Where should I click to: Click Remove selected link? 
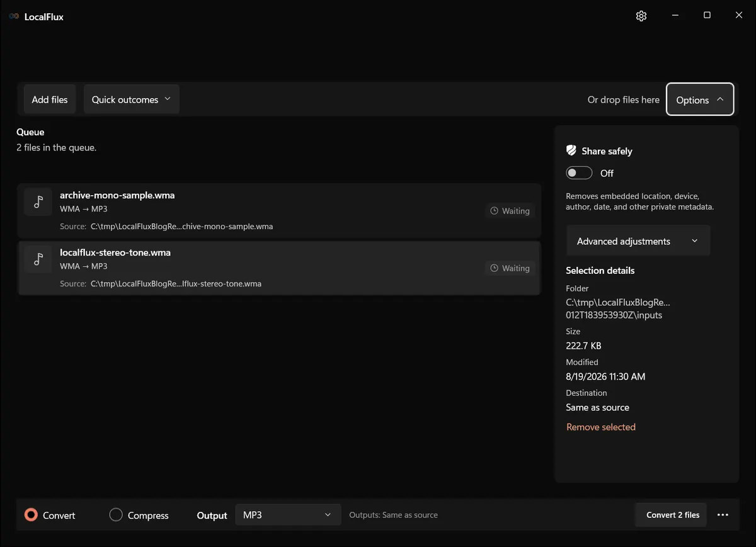[601, 427]
